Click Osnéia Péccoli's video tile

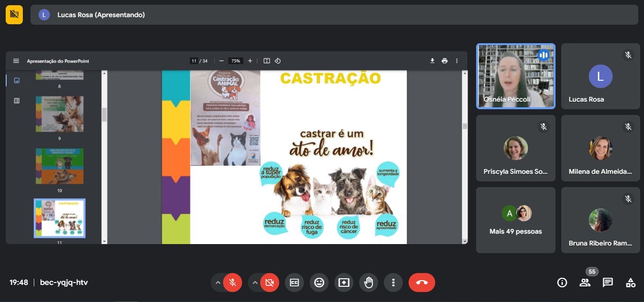point(516,76)
